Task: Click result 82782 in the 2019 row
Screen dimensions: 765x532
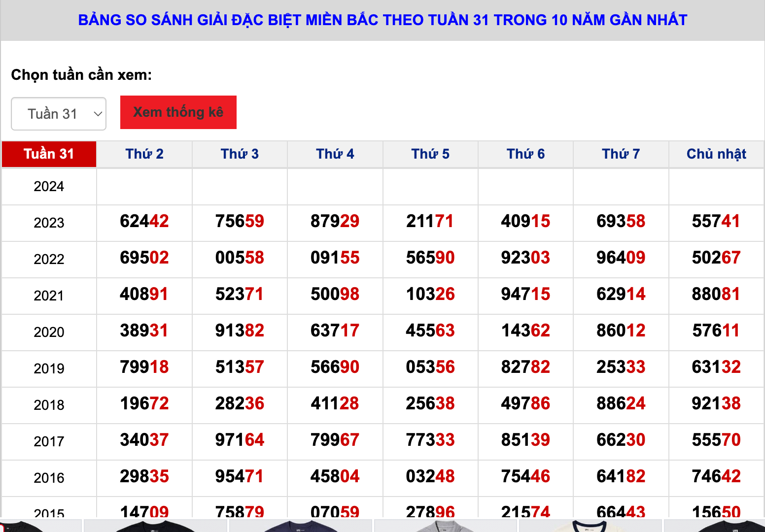Action: click(525, 367)
